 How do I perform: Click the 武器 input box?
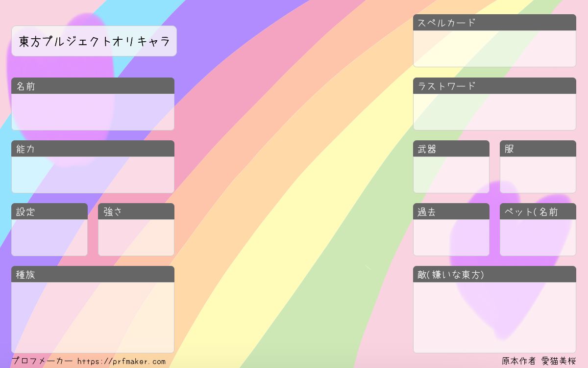coord(451,175)
